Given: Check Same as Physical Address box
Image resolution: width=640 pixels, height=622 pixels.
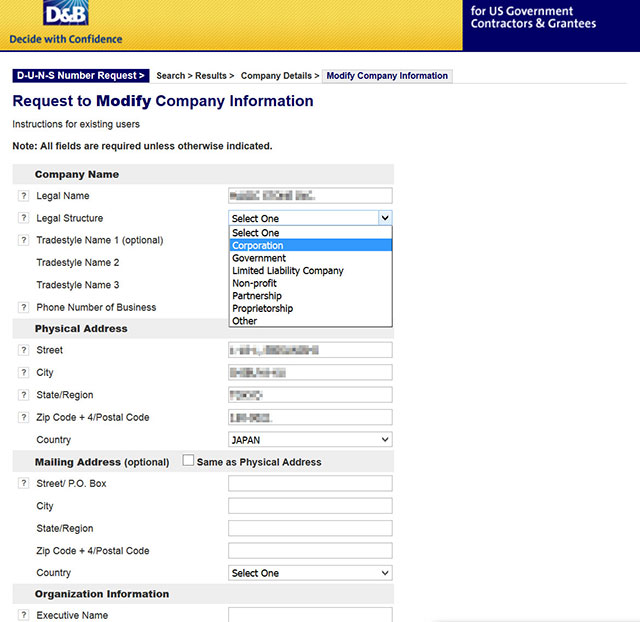Looking at the screenshot, I should (x=188, y=460).
